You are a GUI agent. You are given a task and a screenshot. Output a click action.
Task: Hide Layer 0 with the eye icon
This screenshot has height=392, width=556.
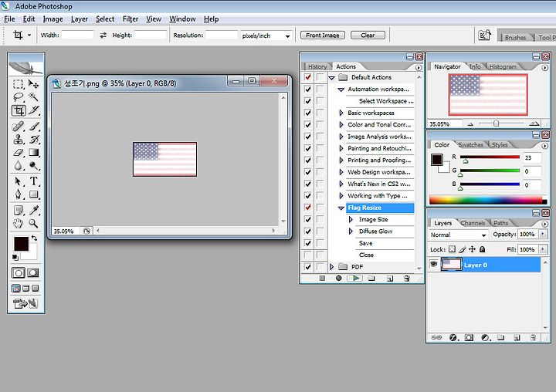(x=433, y=265)
